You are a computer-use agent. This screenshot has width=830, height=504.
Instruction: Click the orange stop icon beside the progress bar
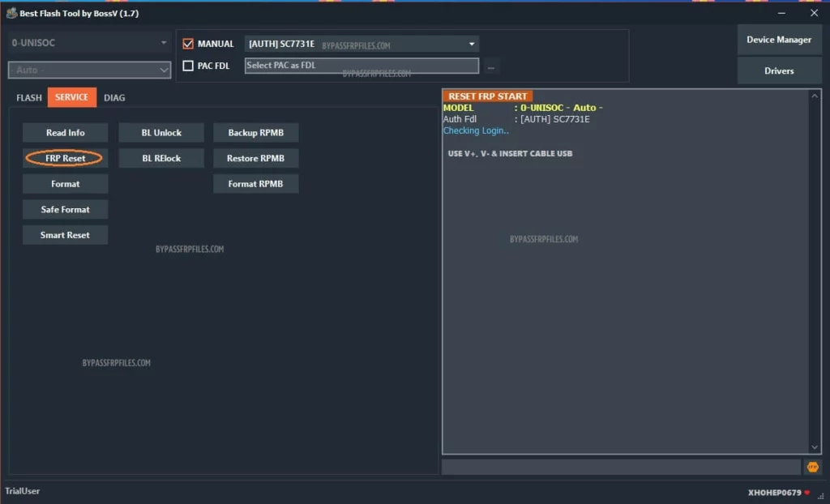pyautogui.click(x=812, y=467)
